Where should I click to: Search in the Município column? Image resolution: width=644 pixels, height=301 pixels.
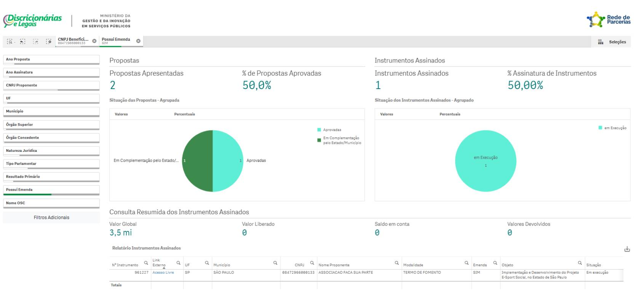coord(275,263)
